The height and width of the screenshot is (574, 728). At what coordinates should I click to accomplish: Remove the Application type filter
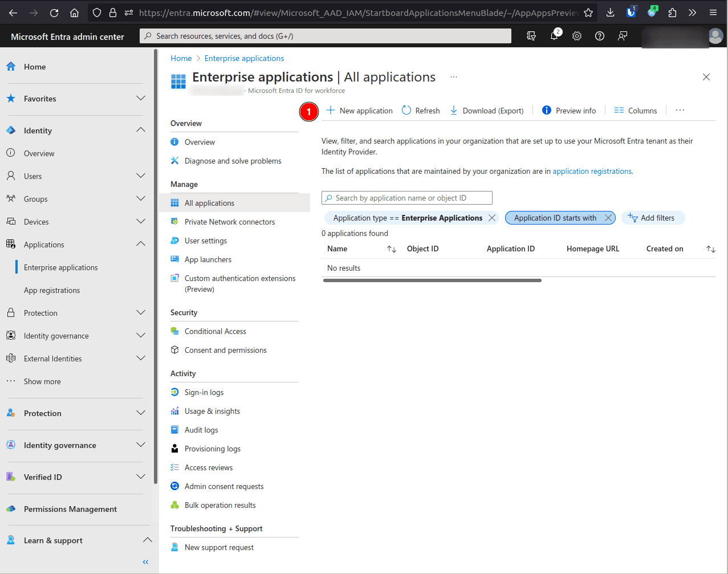492,218
